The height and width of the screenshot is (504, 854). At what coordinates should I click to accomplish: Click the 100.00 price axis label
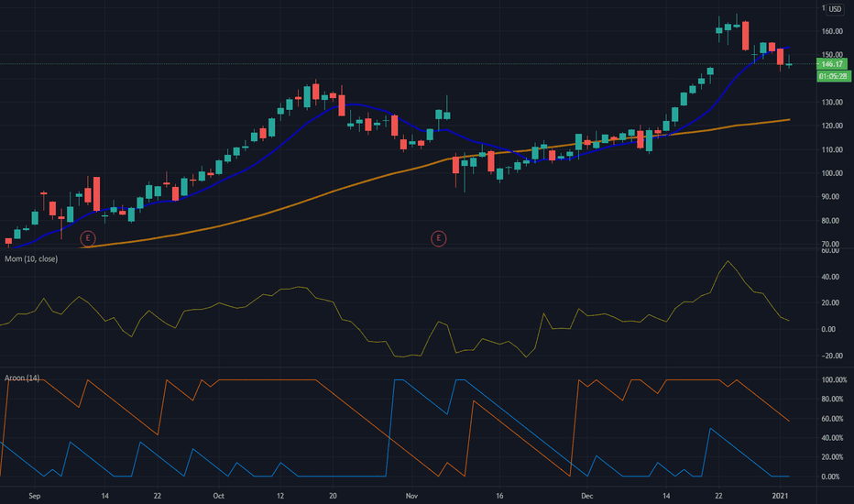click(x=832, y=172)
